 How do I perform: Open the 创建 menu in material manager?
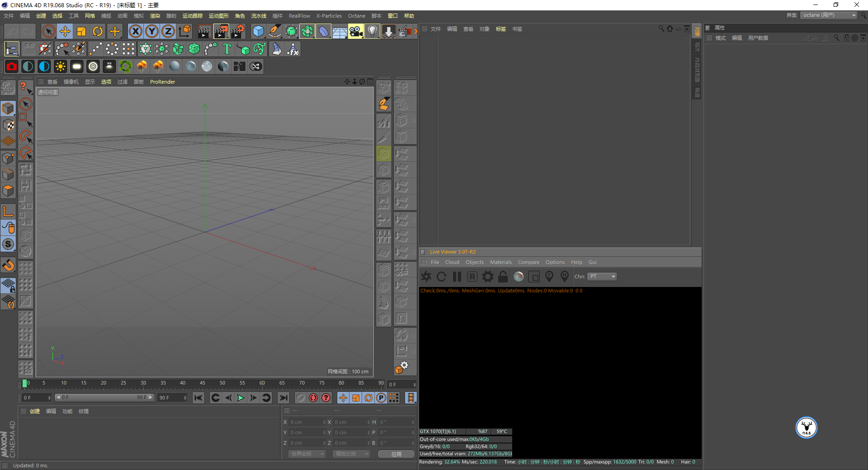click(x=35, y=411)
